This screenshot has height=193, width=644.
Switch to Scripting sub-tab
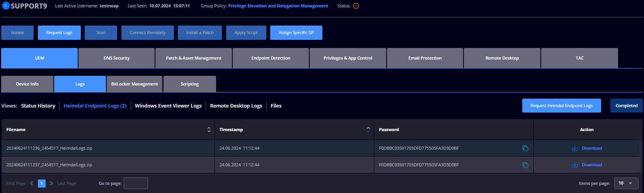tap(190, 84)
